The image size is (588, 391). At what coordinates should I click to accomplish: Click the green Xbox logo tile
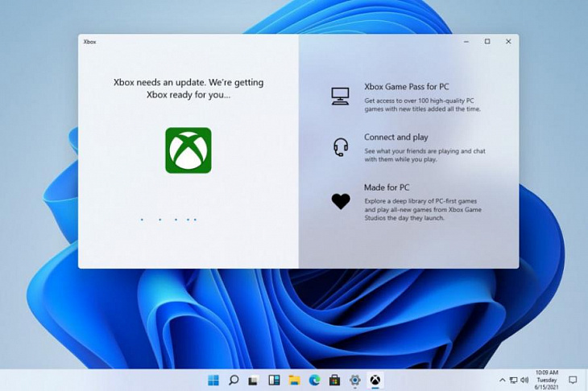(x=188, y=150)
